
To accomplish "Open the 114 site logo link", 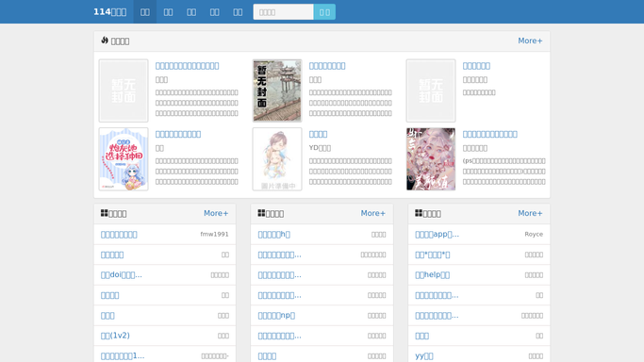I will coord(110,12).
